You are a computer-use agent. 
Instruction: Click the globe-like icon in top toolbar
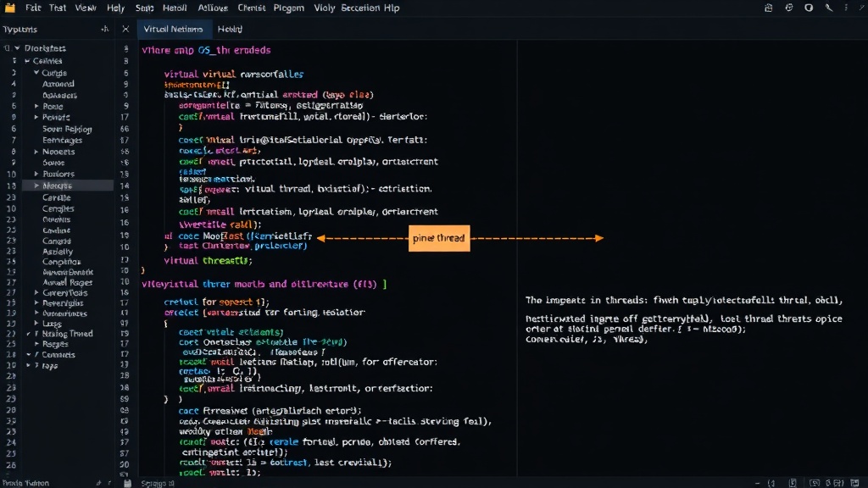[x=789, y=8]
